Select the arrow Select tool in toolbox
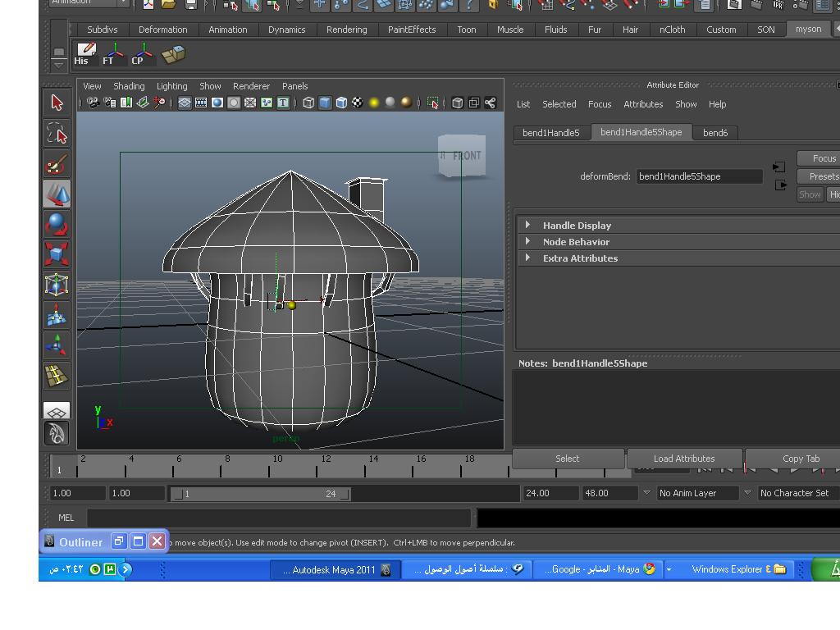Viewport: 840px width, 630px height. click(57, 103)
